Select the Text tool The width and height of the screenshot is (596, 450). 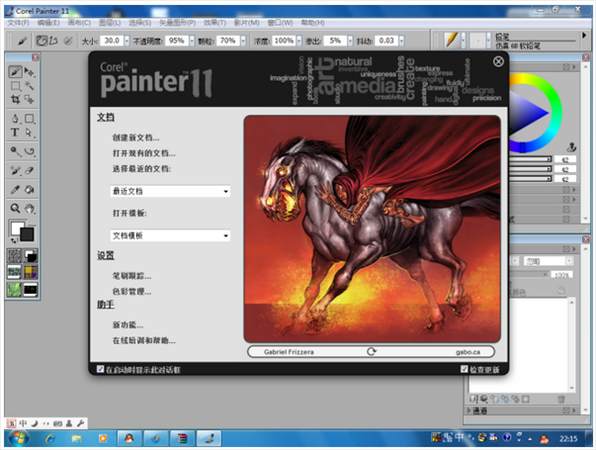[x=15, y=133]
